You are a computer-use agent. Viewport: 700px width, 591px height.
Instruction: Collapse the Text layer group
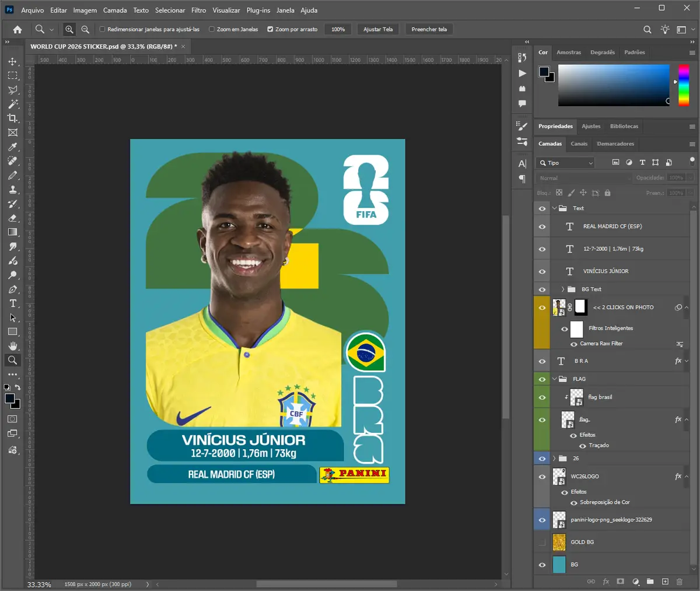click(x=555, y=208)
